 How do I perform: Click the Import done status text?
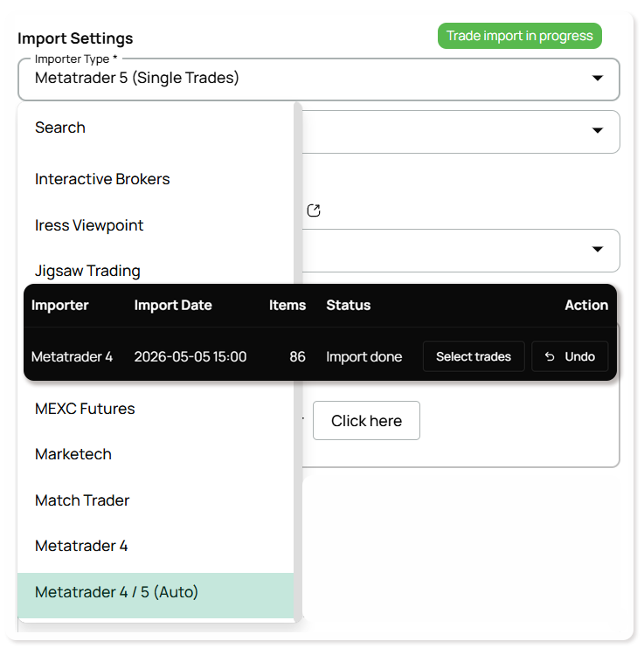click(x=364, y=356)
